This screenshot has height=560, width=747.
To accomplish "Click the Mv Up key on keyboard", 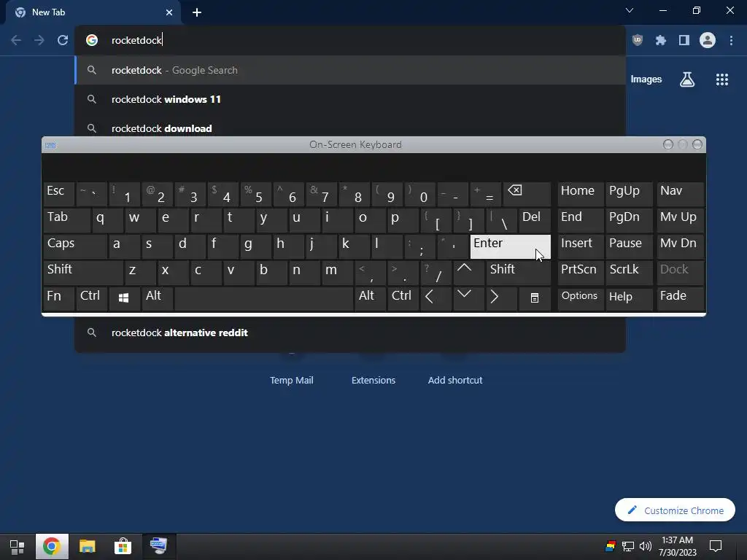I will pos(681,220).
